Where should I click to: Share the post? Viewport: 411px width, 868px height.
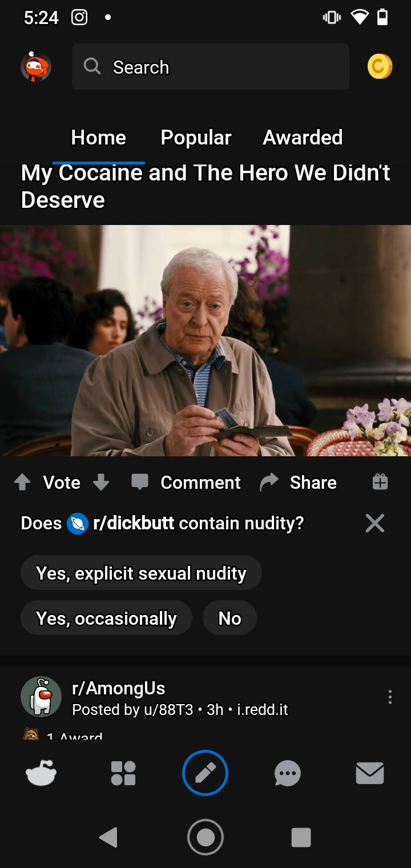pos(298,483)
